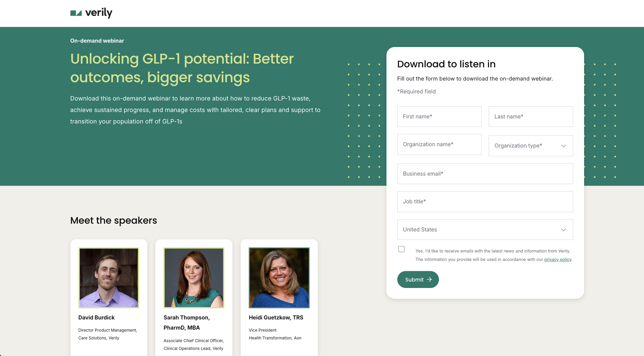The width and height of the screenshot is (644, 356).
Task: Click the Submit button
Action: point(418,280)
